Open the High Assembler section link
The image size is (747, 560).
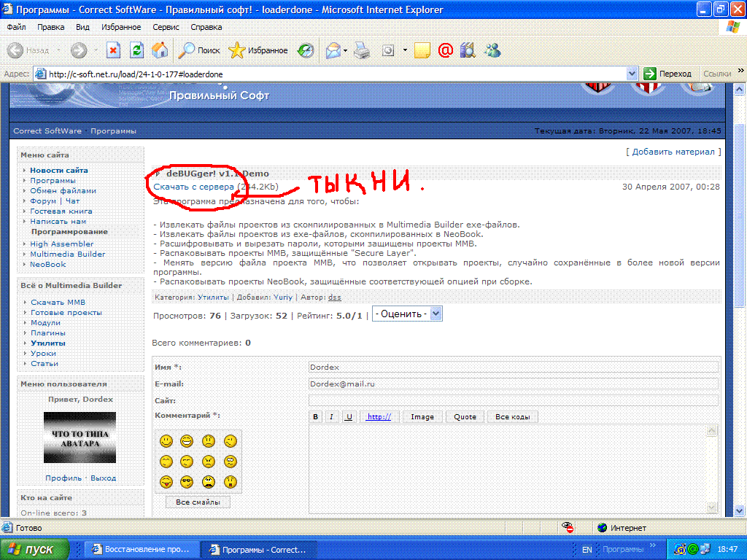point(62,244)
